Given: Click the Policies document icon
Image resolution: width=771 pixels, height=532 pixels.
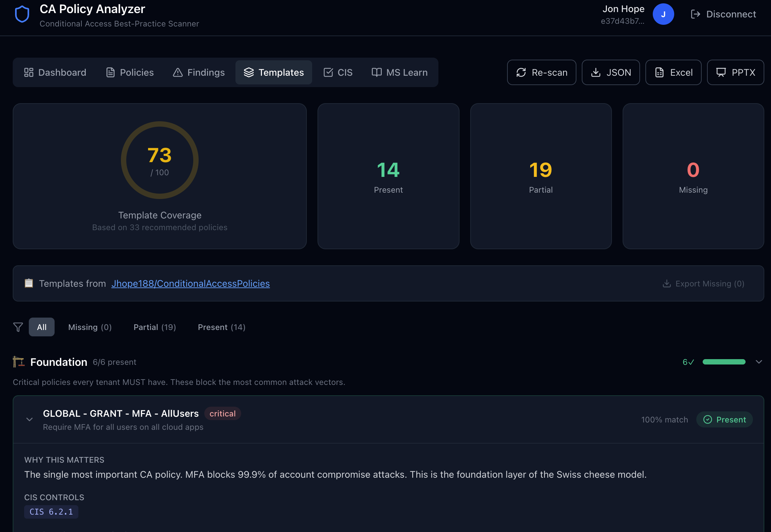Looking at the screenshot, I should tap(110, 72).
